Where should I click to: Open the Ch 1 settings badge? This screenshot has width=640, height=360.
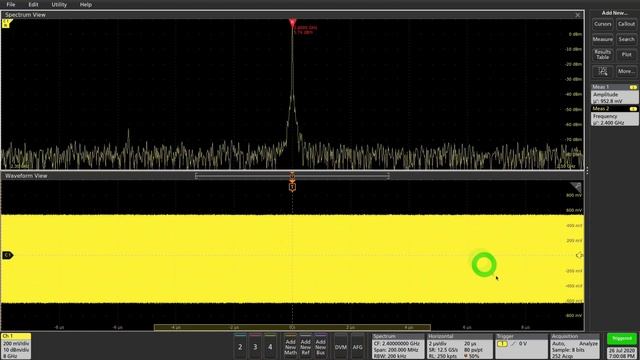16,346
